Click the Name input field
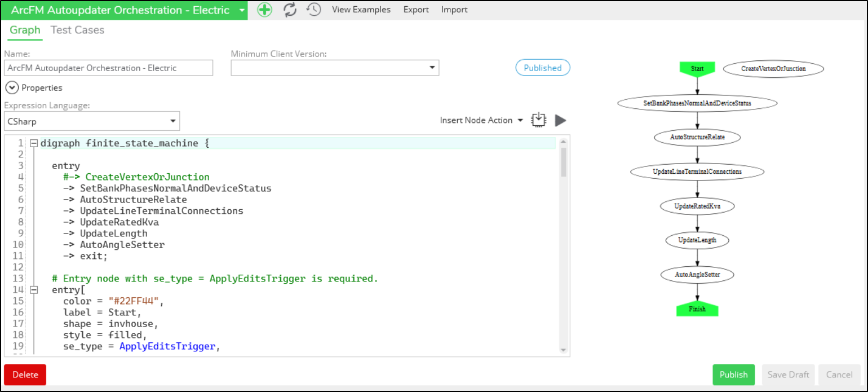 click(109, 68)
